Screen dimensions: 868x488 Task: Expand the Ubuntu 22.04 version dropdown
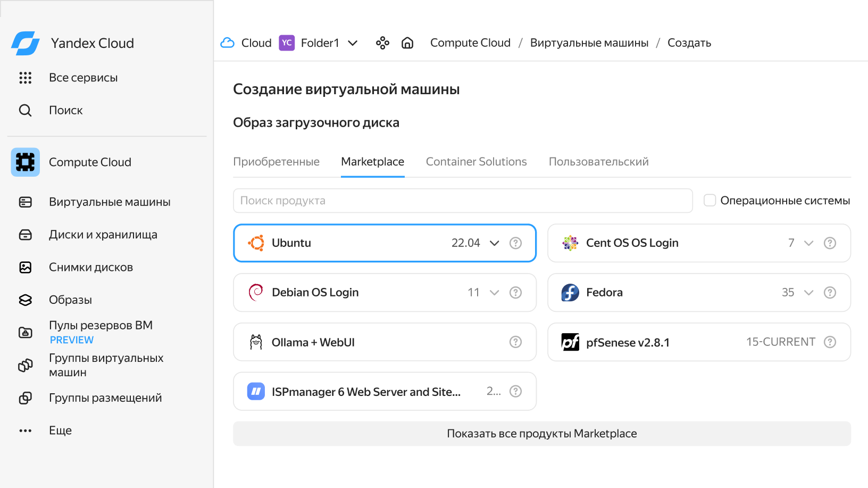(x=494, y=243)
